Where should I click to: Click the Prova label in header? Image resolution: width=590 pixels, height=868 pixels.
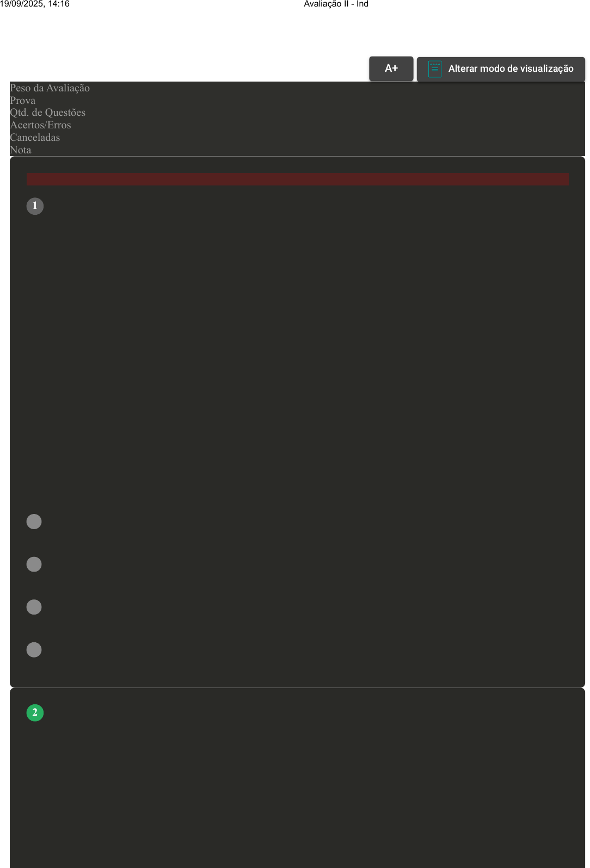[22, 101]
